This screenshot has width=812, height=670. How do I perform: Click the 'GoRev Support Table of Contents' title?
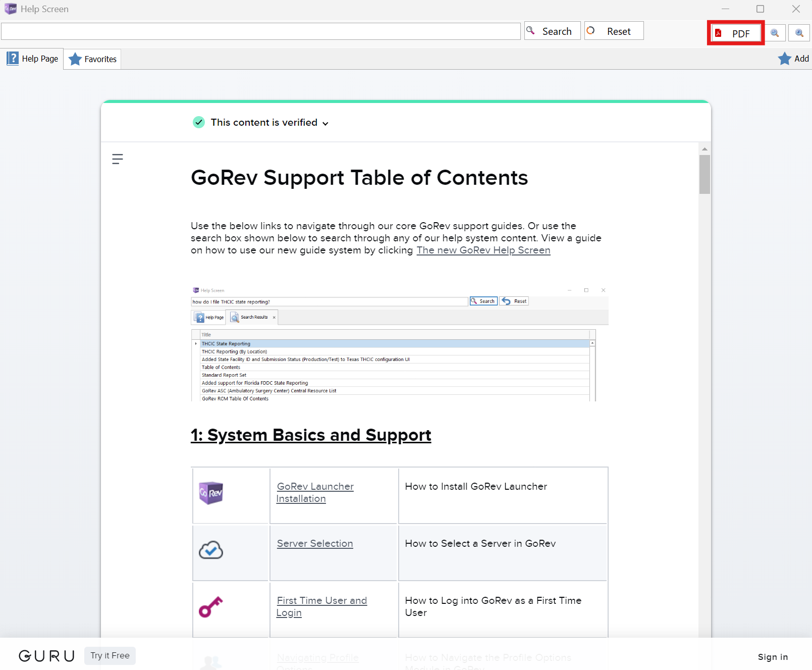tap(359, 178)
